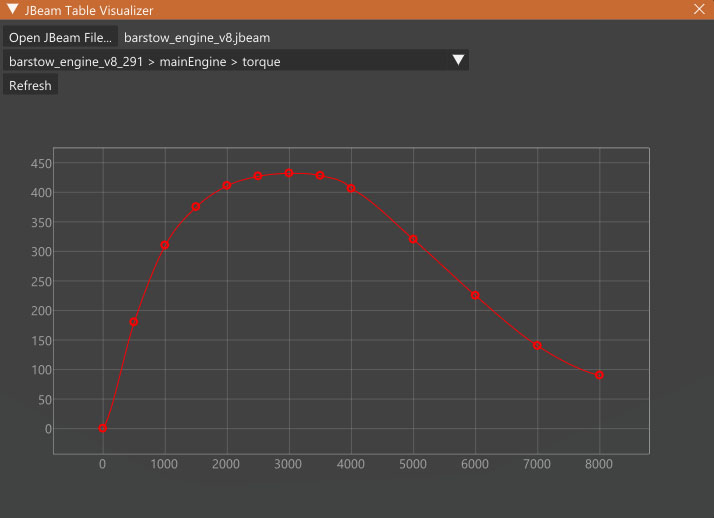Select the torque data point at 2000 RPM
714x518 pixels.
[x=227, y=185]
